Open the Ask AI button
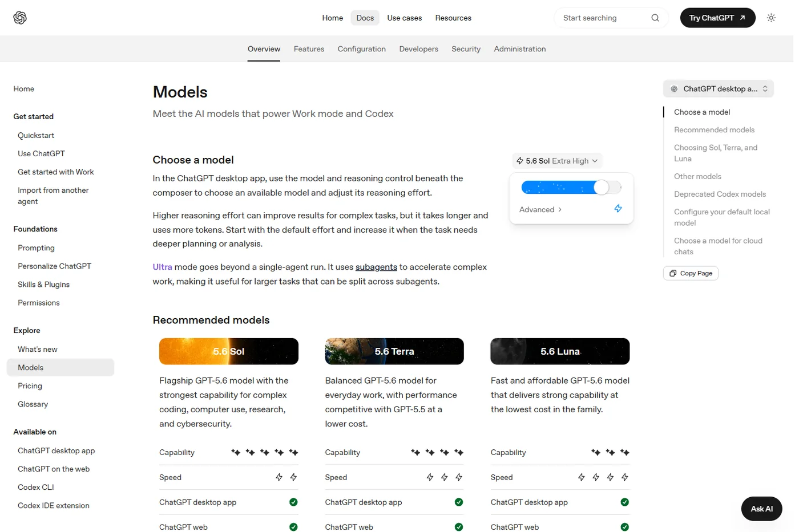Screen dimensions: 799x532 761,509
